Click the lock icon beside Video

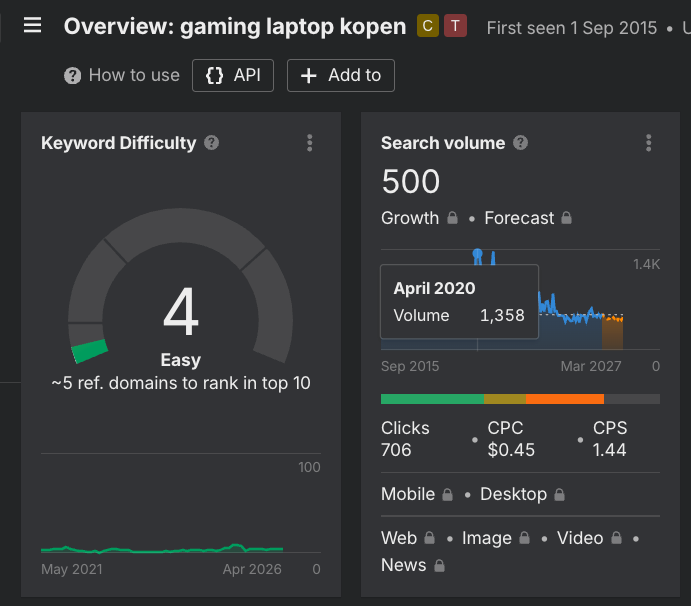coord(617,538)
